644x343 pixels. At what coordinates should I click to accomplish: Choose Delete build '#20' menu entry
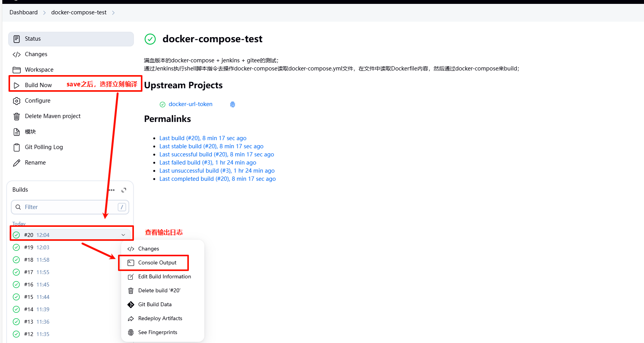(x=163, y=291)
